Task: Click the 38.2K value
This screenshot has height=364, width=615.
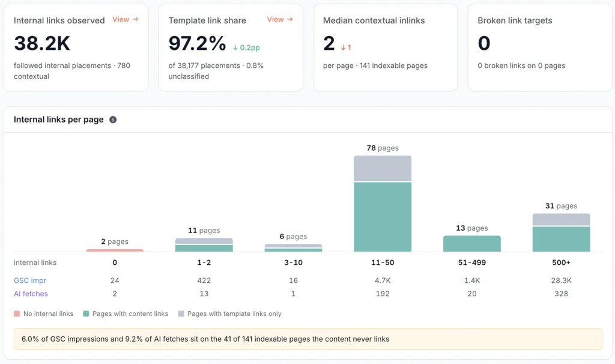Action: point(42,43)
